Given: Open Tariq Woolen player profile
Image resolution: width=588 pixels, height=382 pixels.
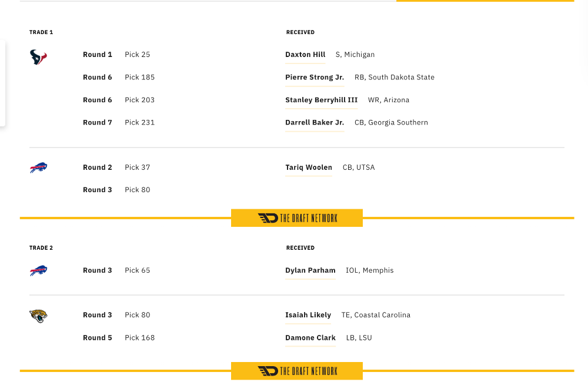Looking at the screenshot, I should [309, 167].
